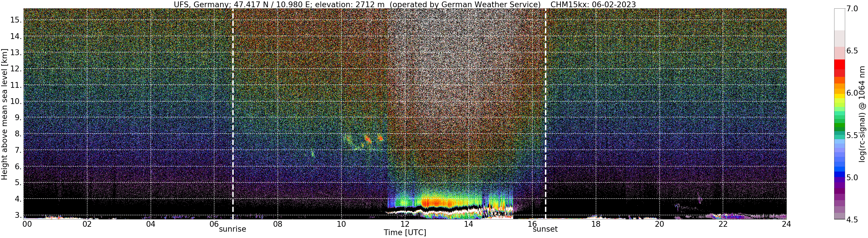The height and width of the screenshot is (238, 868).
Task: Click the colorbar tick label '6.5'
Action: (852, 51)
